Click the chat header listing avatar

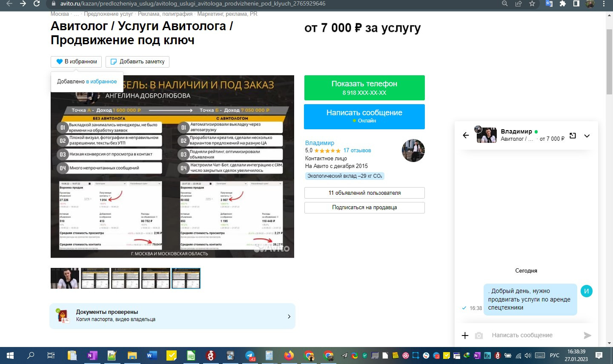[487, 135]
